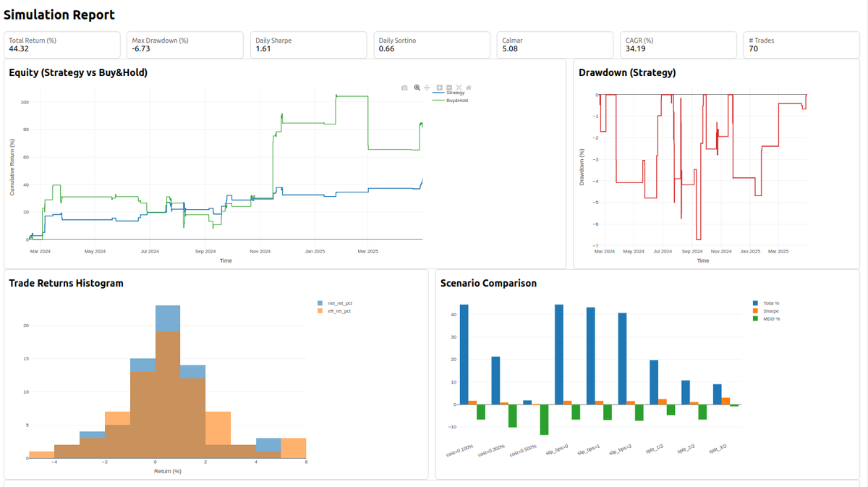This screenshot has height=487, width=868.
Task: Click the 'slip_bps=3' axis label
Action: [620, 449]
